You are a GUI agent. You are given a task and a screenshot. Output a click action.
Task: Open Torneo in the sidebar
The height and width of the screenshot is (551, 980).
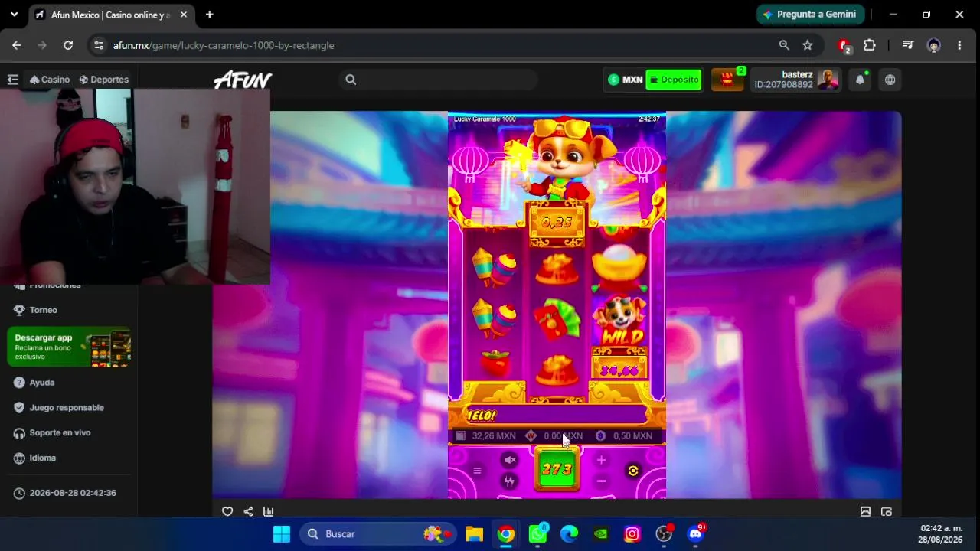tap(36, 310)
